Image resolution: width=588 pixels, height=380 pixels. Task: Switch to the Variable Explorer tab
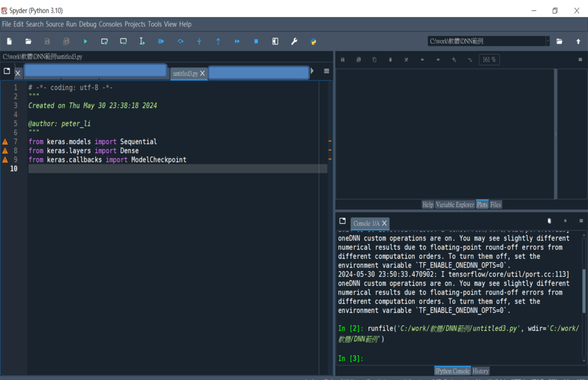click(455, 205)
